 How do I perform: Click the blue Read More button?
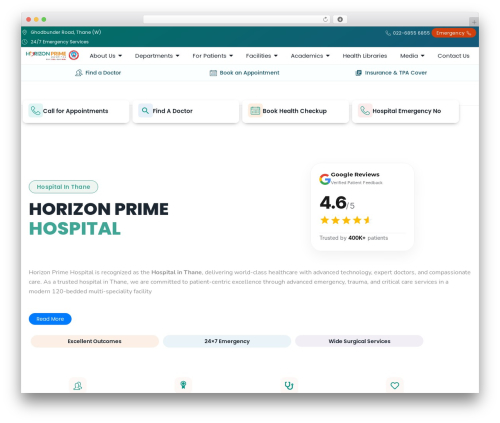coord(50,319)
